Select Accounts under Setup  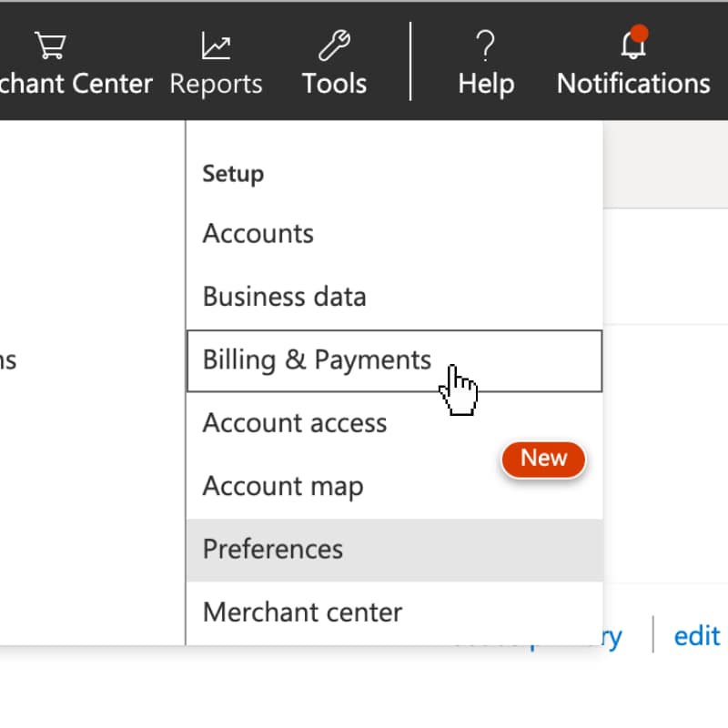pos(258,234)
